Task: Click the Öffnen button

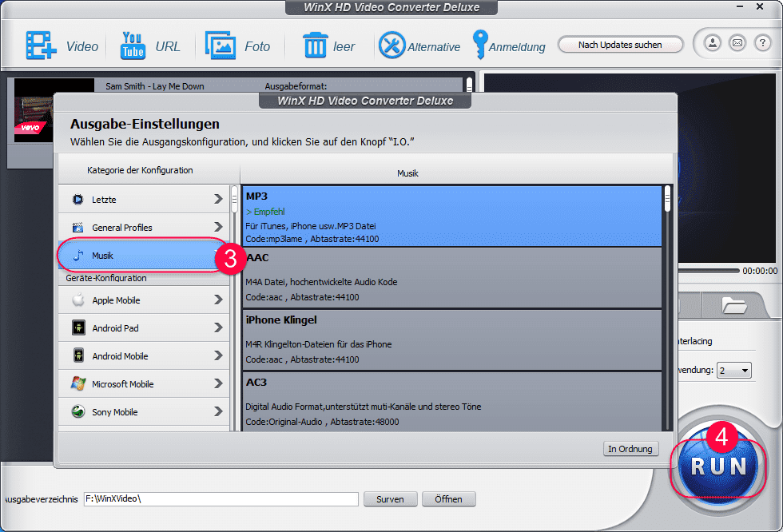Action: pyautogui.click(x=448, y=499)
